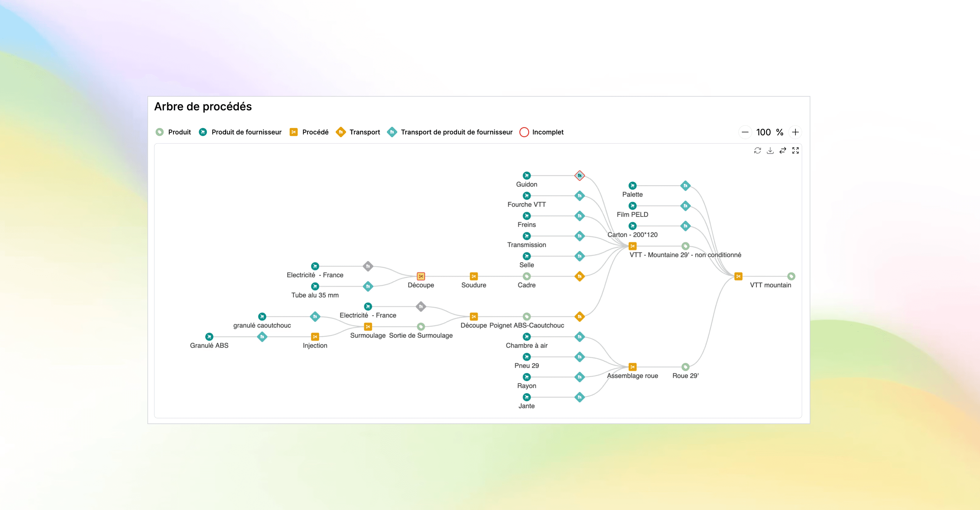
Task: Click the grey transport node after Electricité France
Action: click(368, 266)
